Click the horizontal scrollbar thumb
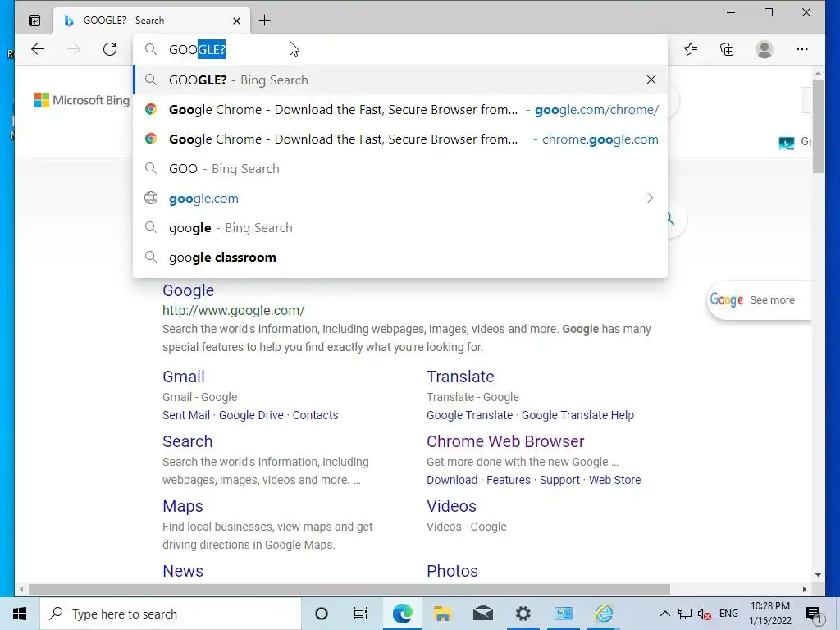The image size is (840, 630). click(349, 589)
